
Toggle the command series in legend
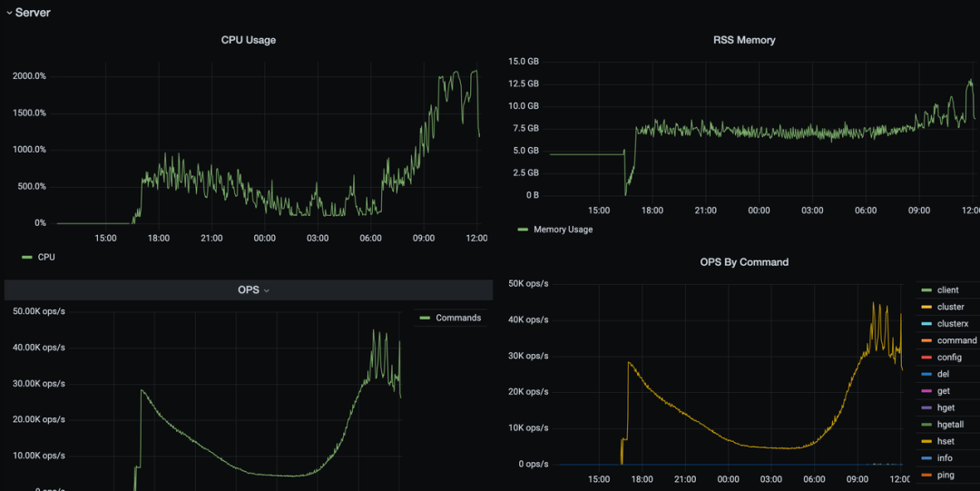pyautogui.click(x=956, y=341)
